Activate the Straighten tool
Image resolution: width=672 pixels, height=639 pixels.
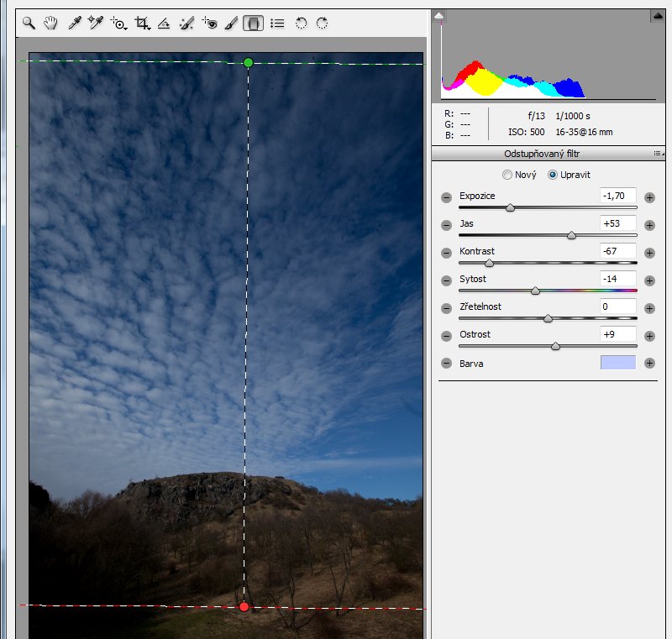164,24
